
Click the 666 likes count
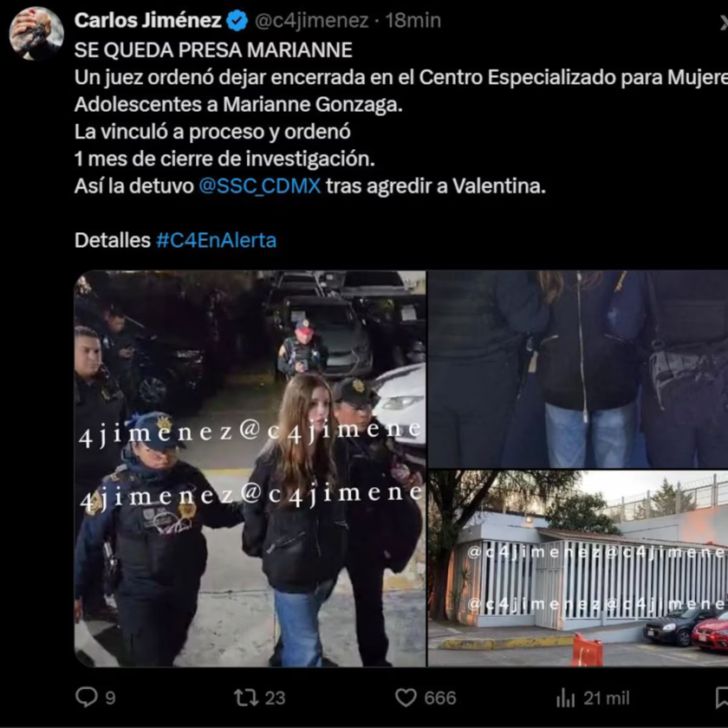click(x=440, y=699)
